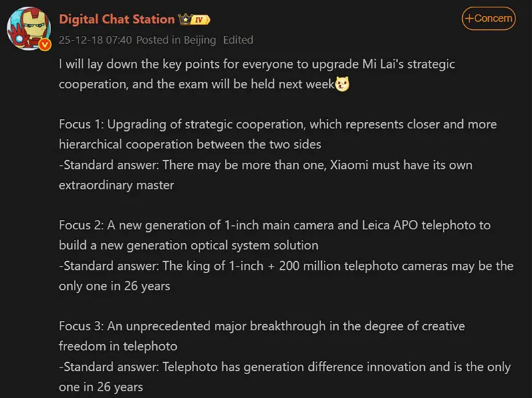Click the "Focus 2" heading line
The width and height of the screenshot is (532, 398).
274,225
